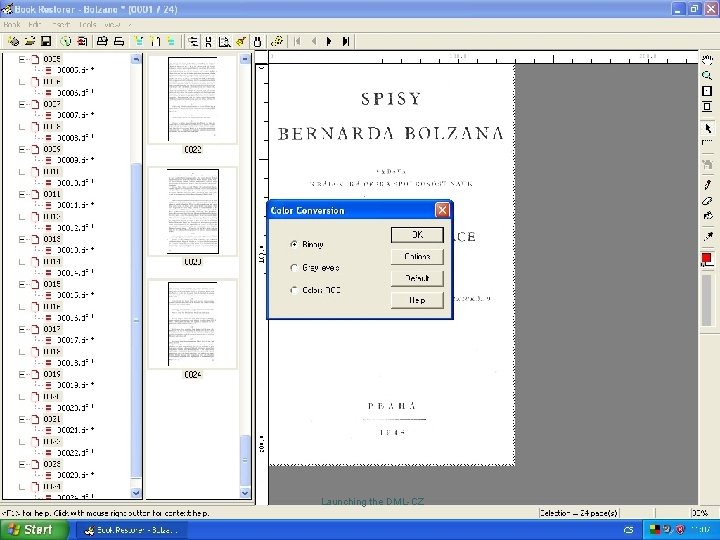This screenshot has width=720, height=540.
Task: Open the Tools menu
Action: coord(87,25)
